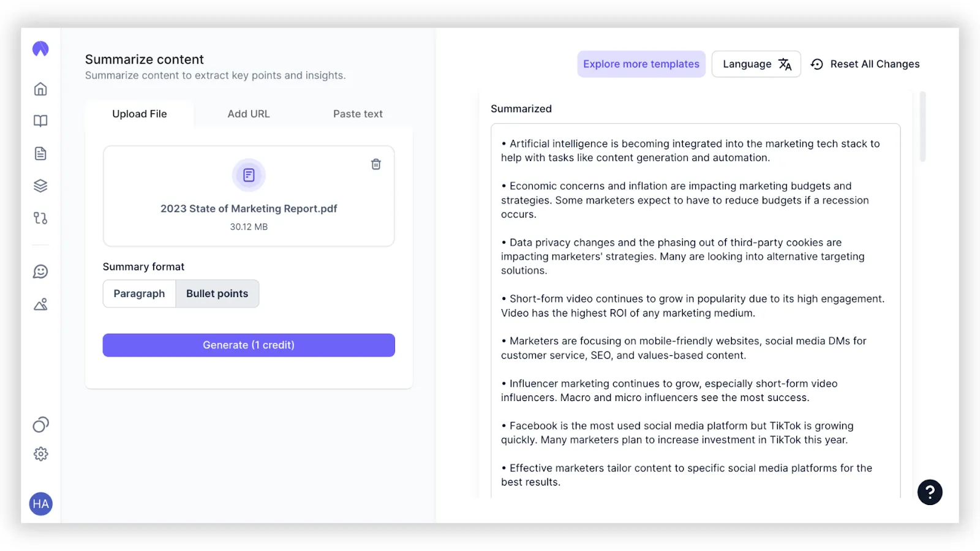Click the 30.12 MB file size text
980x551 pixels.
click(x=249, y=227)
